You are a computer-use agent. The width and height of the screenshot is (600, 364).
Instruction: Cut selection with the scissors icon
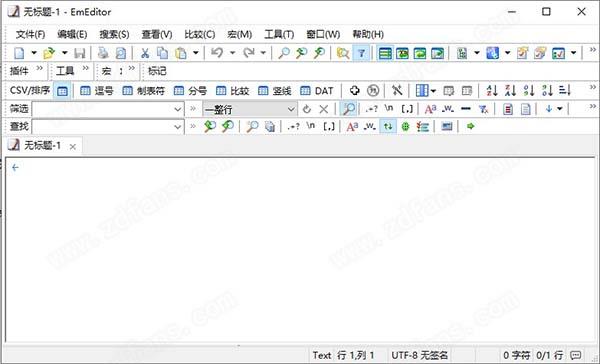click(145, 53)
